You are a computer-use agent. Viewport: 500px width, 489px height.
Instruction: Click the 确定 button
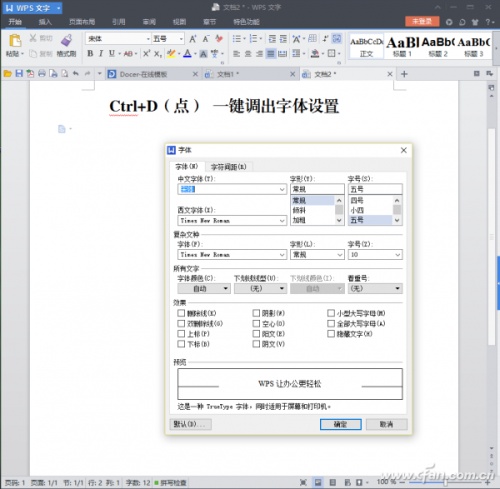[x=341, y=424]
